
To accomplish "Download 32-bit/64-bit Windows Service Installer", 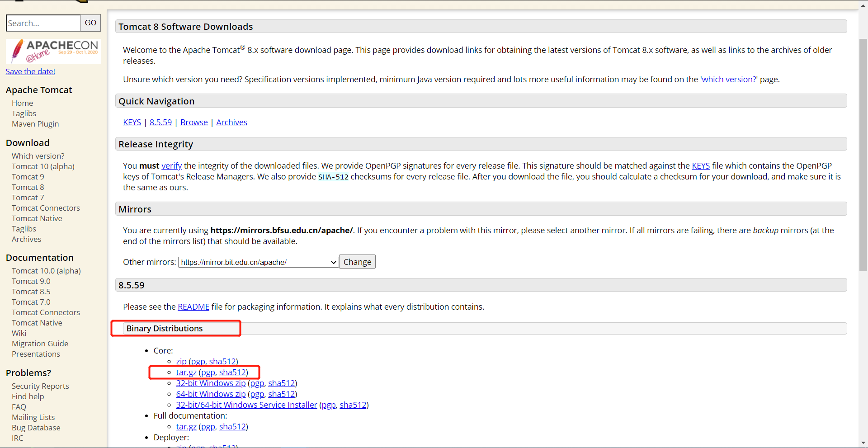I will 246,405.
